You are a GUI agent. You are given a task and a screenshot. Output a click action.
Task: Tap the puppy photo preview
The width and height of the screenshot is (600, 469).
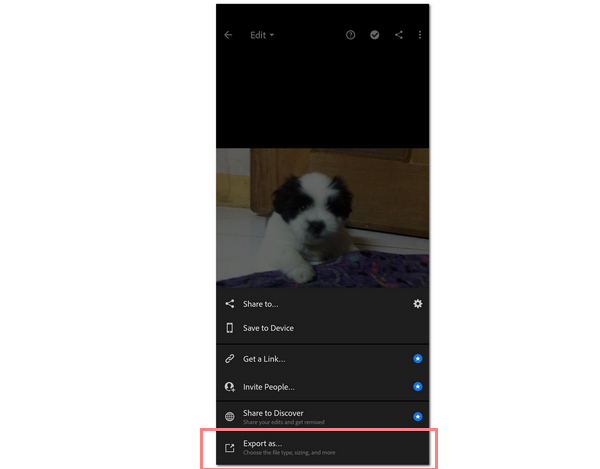point(322,218)
